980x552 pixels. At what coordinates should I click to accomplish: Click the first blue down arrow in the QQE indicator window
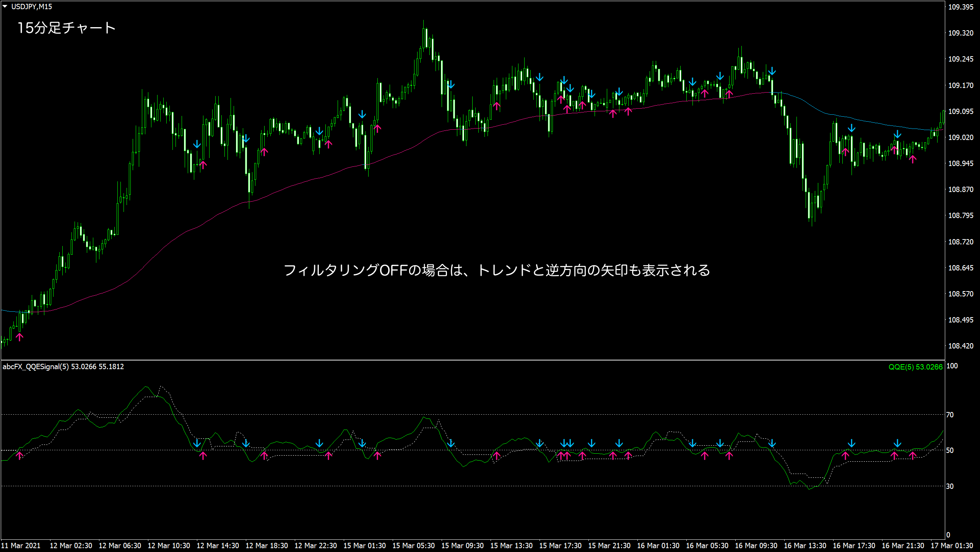click(197, 443)
